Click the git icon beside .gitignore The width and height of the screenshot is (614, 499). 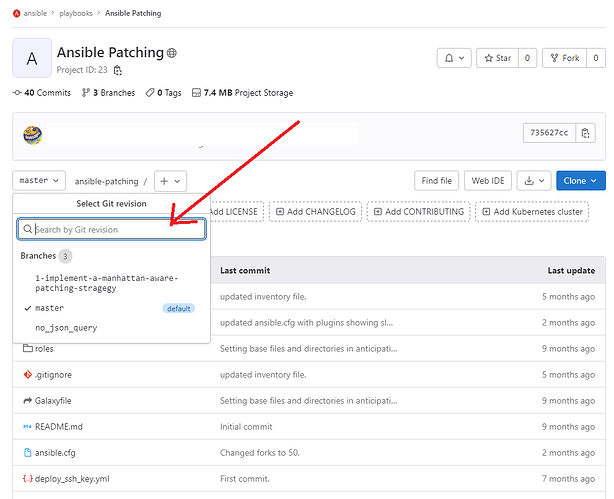tap(27, 374)
